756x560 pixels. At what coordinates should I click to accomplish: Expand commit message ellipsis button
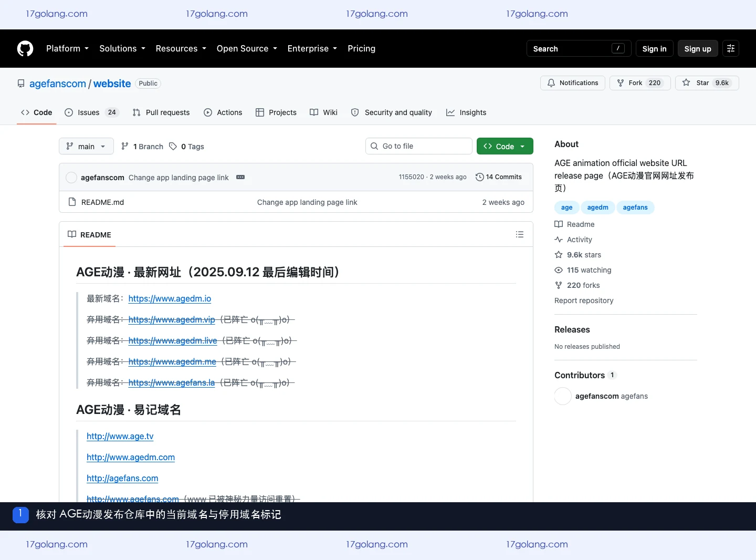240,177
